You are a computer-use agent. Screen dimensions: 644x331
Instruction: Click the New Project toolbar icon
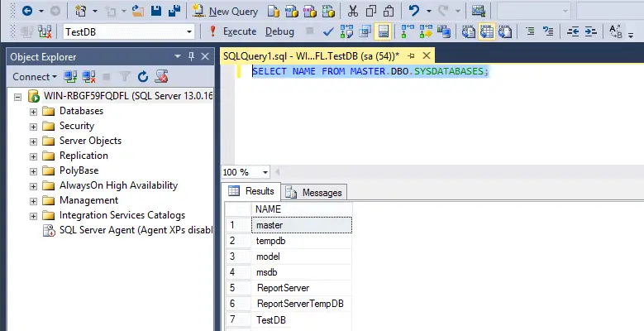(x=81, y=11)
